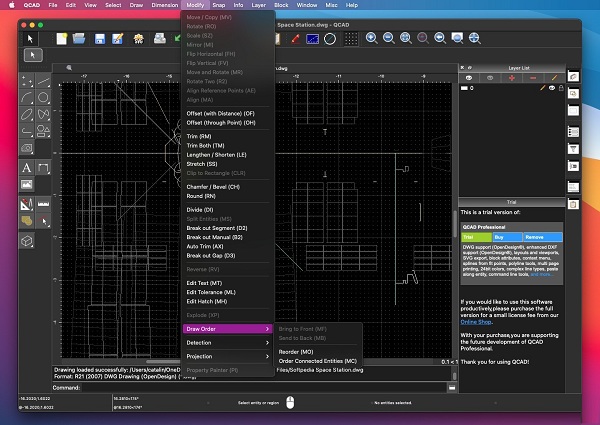Click the Pan Zoom icon

click(x=474, y=38)
